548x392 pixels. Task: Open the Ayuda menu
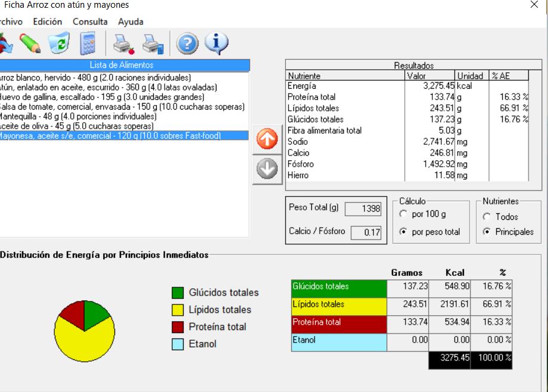tap(131, 21)
